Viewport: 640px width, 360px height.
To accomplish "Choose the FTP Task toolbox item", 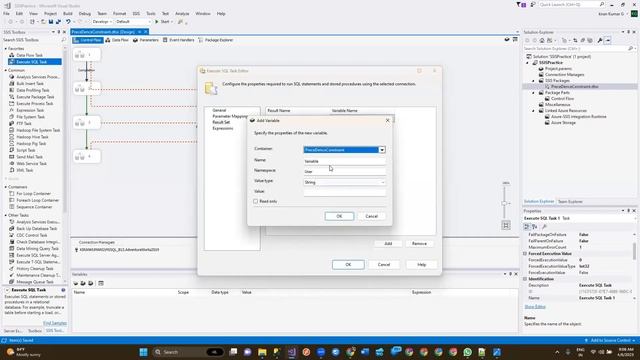I will [24, 123].
